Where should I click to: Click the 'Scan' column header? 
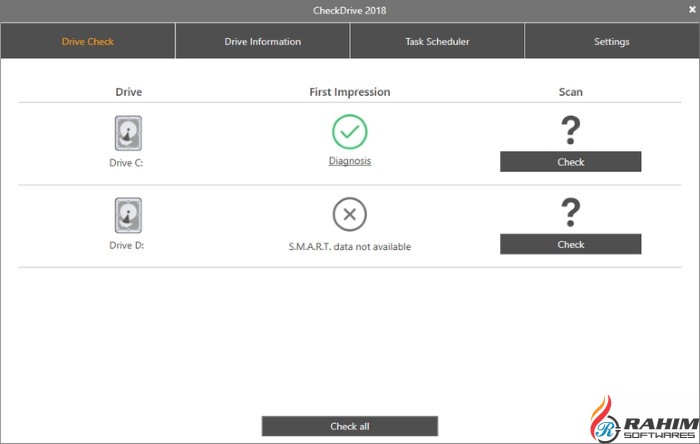(x=571, y=92)
